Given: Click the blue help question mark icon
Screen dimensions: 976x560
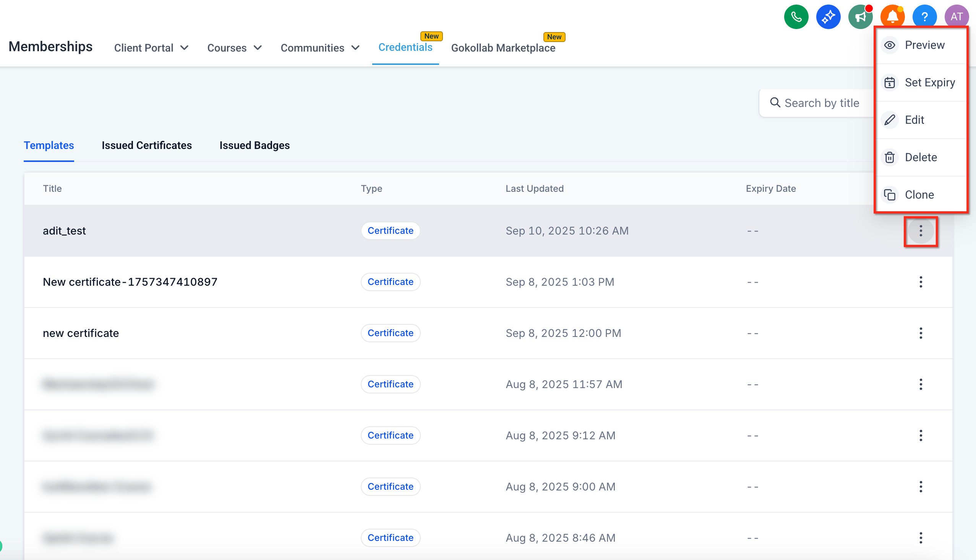Looking at the screenshot, I should (x=924, y=17).
